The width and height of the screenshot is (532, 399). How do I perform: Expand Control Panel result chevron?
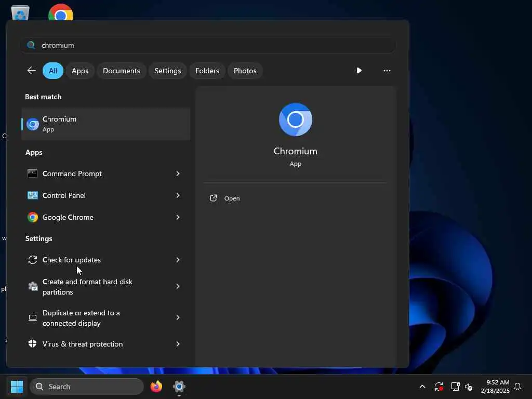[x=178, y=195]
